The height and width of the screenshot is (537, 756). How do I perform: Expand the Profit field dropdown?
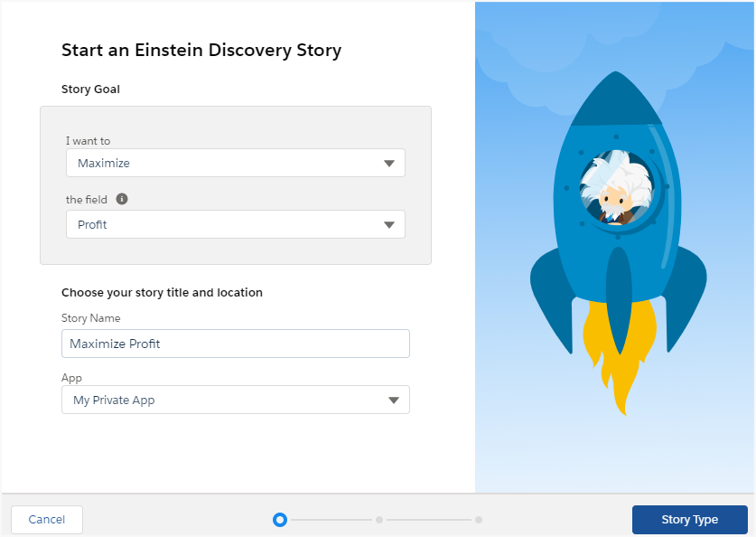pyautogui.click(x=235, y=224)
